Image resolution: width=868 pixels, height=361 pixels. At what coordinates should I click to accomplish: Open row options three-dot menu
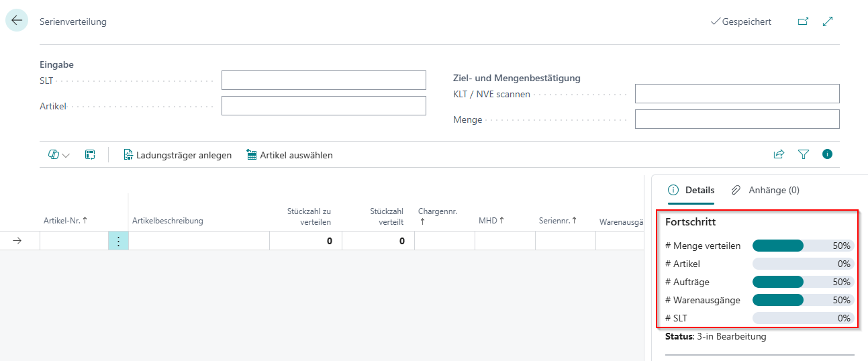click(118, 241)
